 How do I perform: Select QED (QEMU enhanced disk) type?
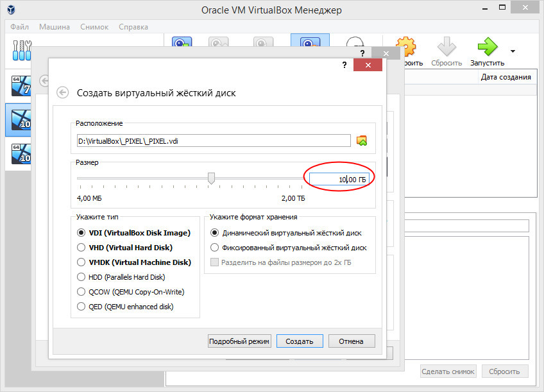pos(125,307)
